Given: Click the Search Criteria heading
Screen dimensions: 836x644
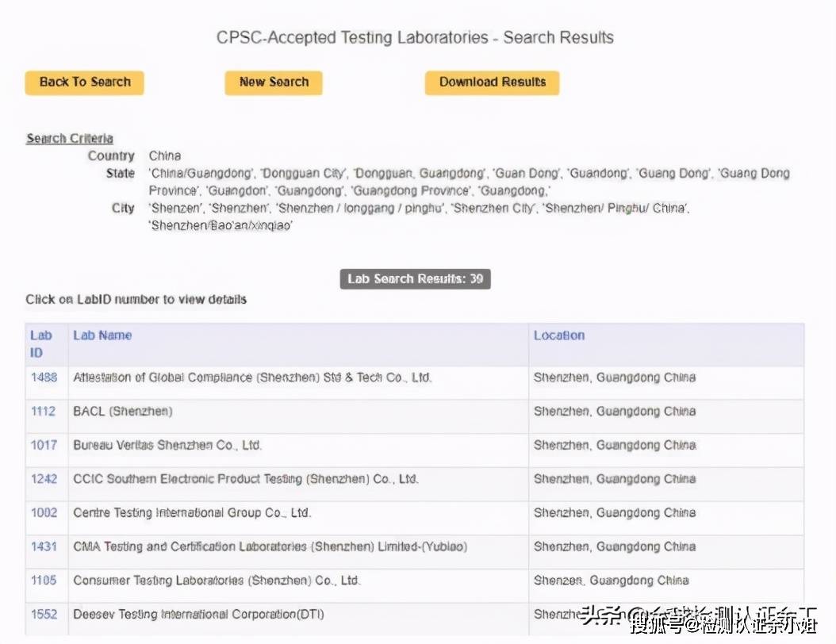Looking at the screenshot, I should pyautogui.click(x=69, y=139).
